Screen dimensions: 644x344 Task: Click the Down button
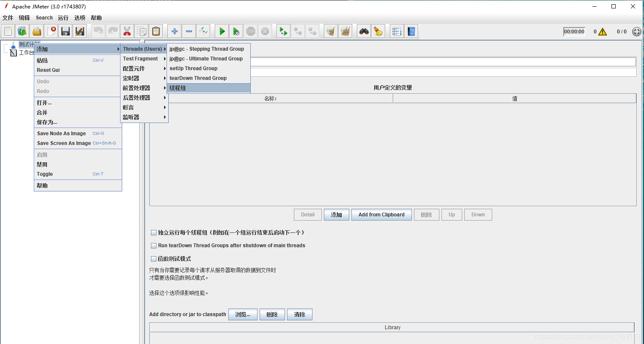click(478, 215)
